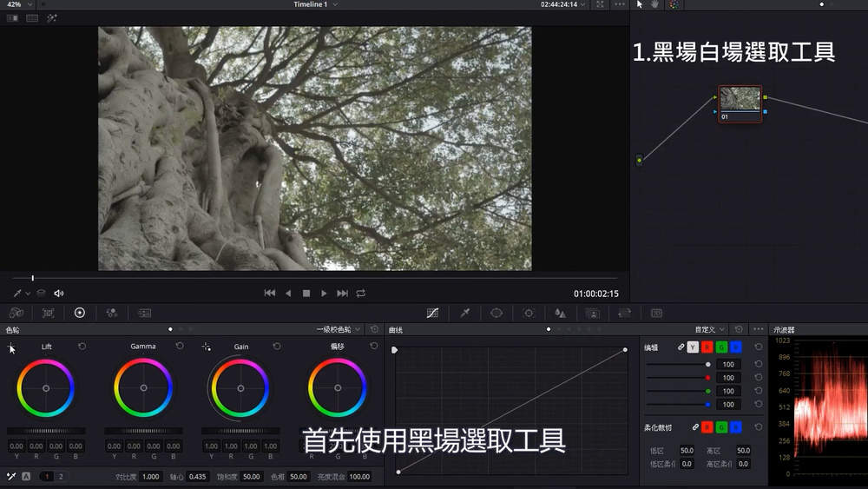The image size is (868, 489).
Task: Toggle green channel in curve edit
Action: pos(721,347)
